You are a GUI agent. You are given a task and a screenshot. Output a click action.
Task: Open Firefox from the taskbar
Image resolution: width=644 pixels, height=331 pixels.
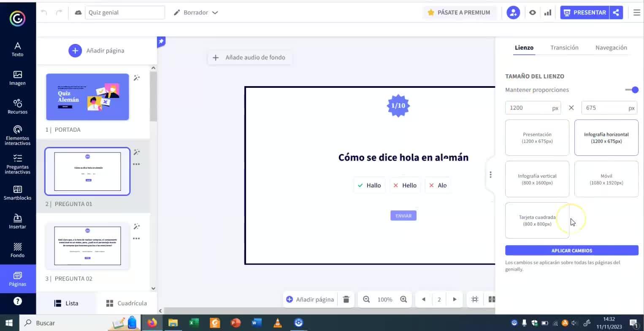pos(152,323)
